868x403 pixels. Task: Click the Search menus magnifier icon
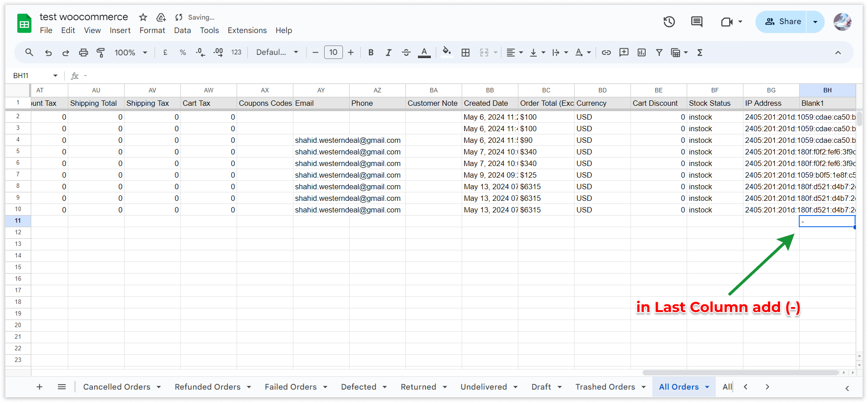(29, 53)
